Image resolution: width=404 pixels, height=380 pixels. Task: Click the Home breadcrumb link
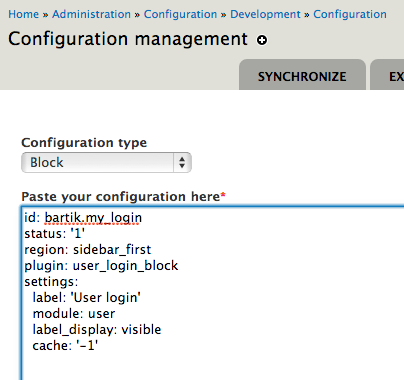[x=24, y=14]
